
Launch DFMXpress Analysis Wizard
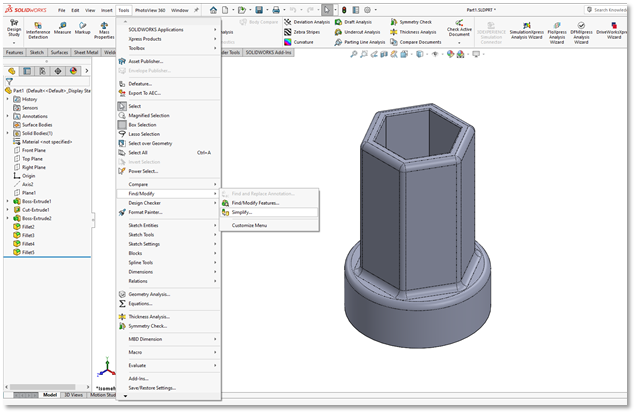581,33
